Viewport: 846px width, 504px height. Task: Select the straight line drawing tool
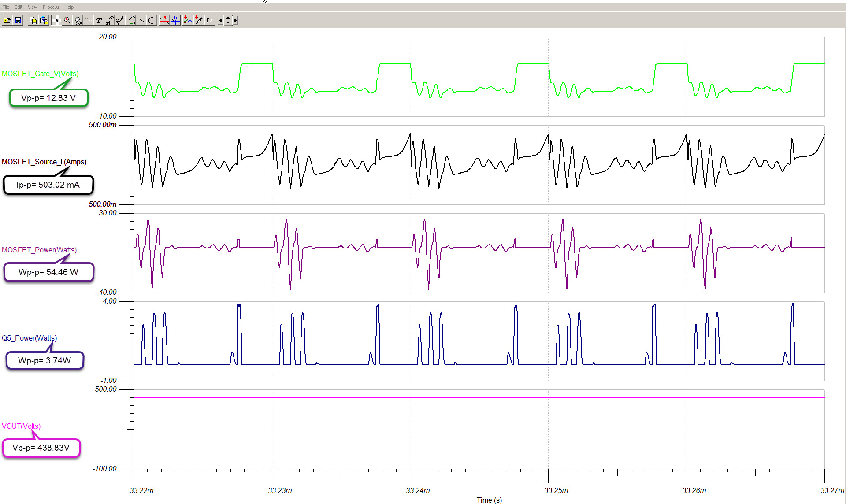141,20
